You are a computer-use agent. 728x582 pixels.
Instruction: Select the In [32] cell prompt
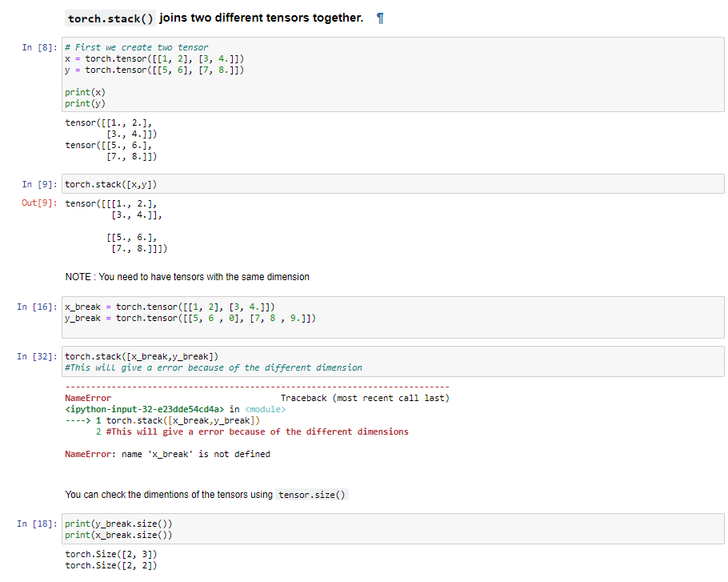point(38,356)
